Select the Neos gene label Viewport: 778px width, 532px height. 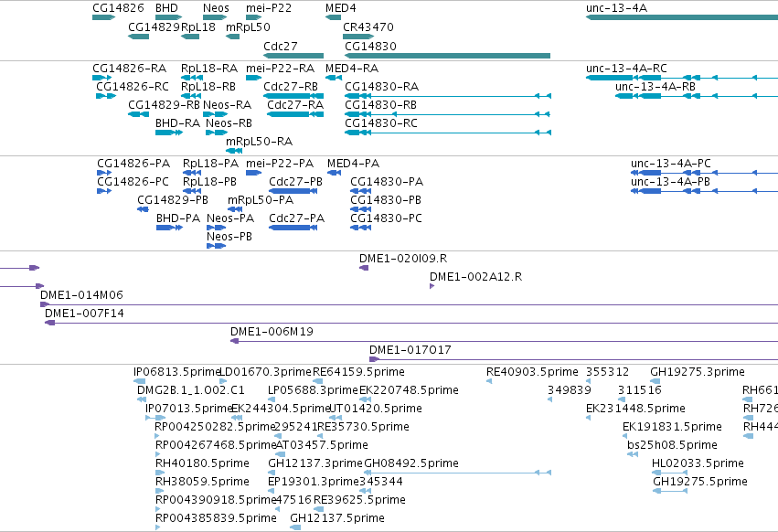216,8
